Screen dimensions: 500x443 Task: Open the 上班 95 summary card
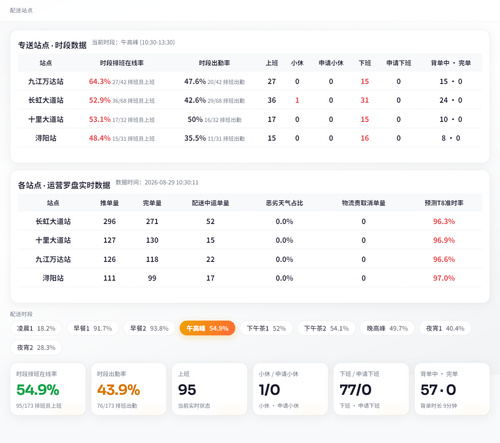tap(210, 389)
